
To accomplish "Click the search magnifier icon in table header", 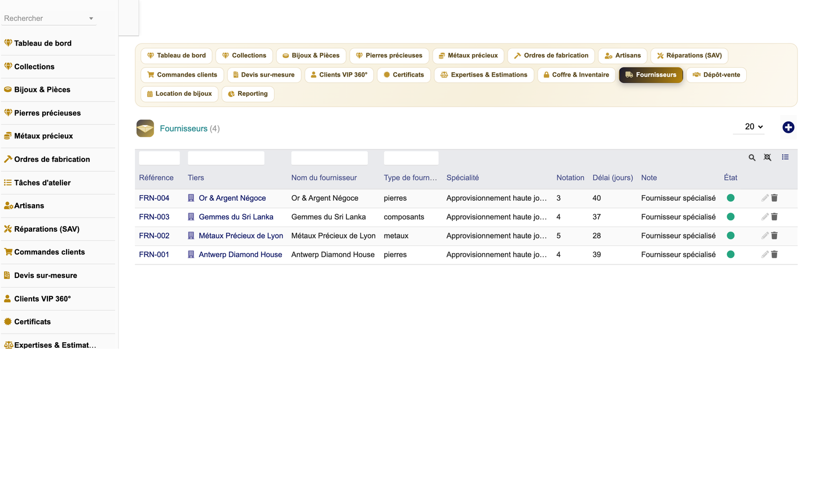I will (752, 158).
